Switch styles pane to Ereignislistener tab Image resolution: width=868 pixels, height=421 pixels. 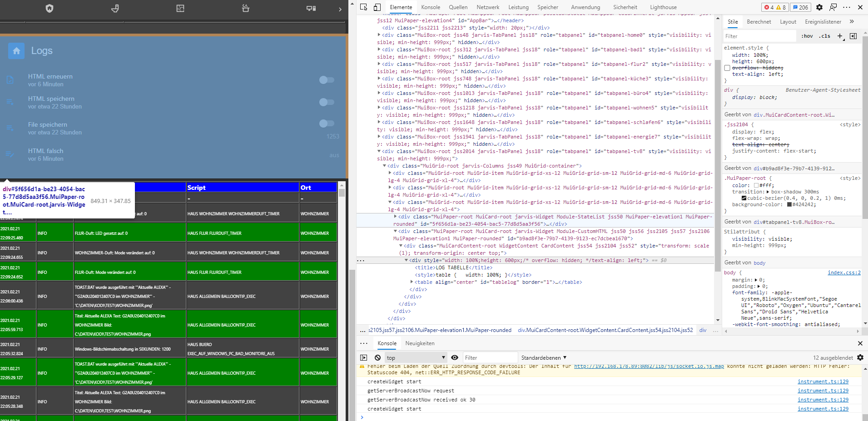pos(823,22)
